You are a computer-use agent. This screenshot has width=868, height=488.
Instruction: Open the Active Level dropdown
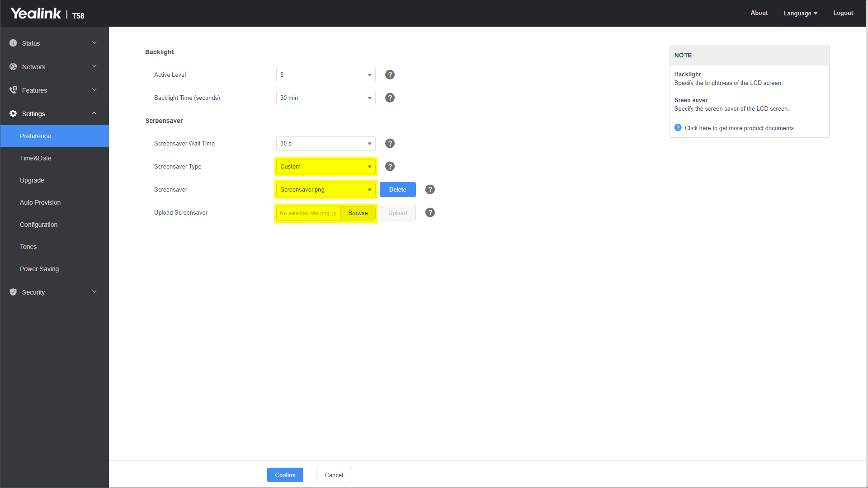325,75
